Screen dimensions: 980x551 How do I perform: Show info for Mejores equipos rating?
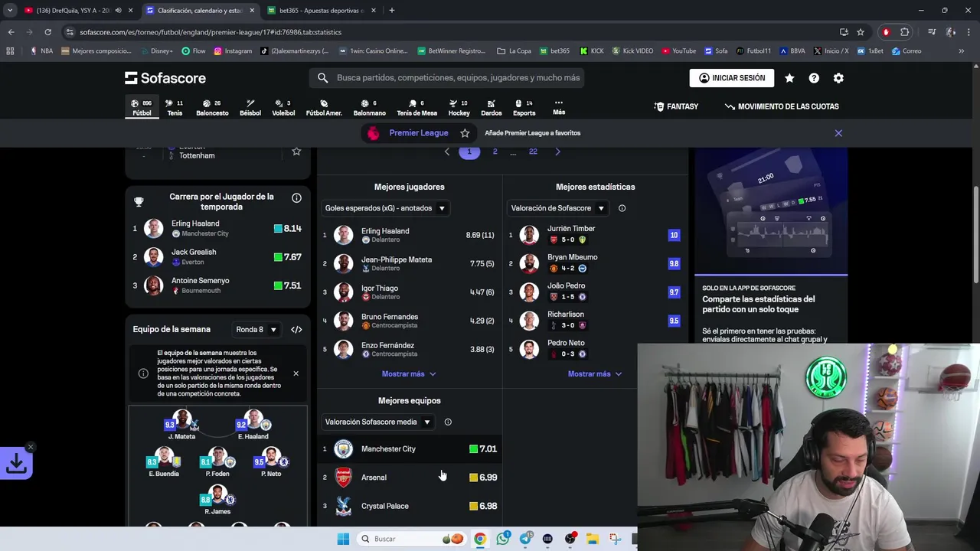[448, 422]
